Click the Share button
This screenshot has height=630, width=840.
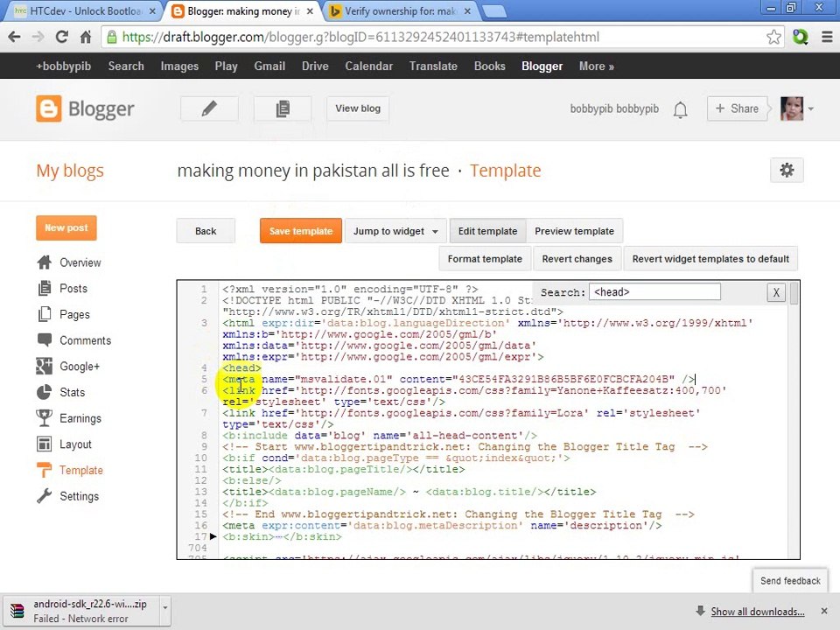pyautogui.click(x=737, y=108)
